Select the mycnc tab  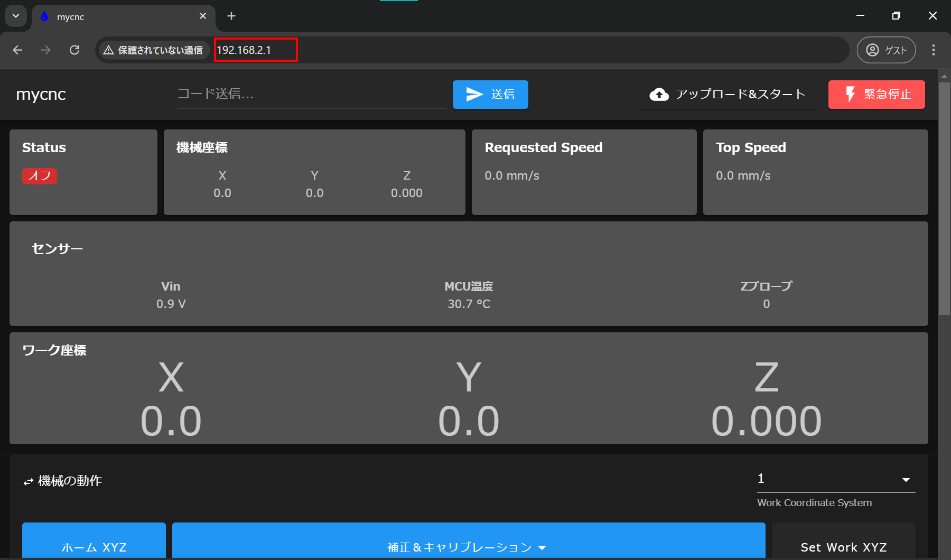click(x=124, y=17)
